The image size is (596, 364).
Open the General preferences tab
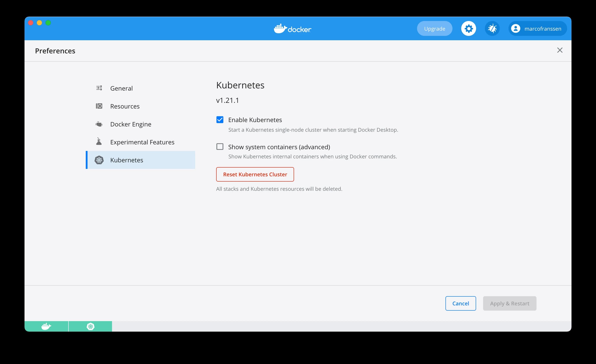(x=140, y=88)
